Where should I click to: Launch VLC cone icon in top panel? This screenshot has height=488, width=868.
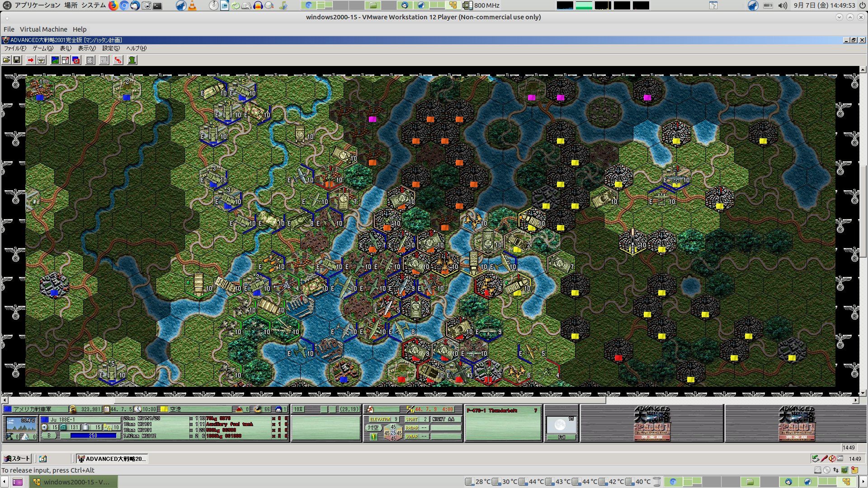pyautogui.click(x=192, y=5)
